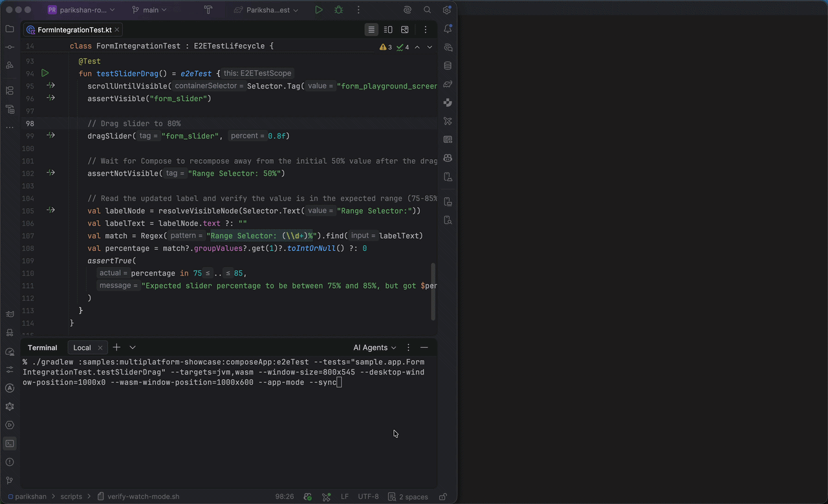
Task: Add a new terminal session with plus
Action: tap(116, 347)
